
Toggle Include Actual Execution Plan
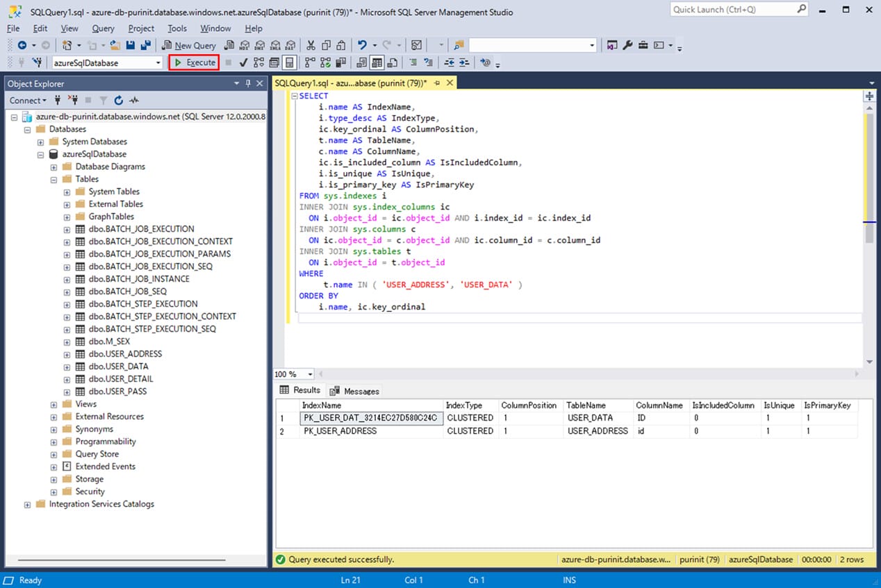(309, 62)
